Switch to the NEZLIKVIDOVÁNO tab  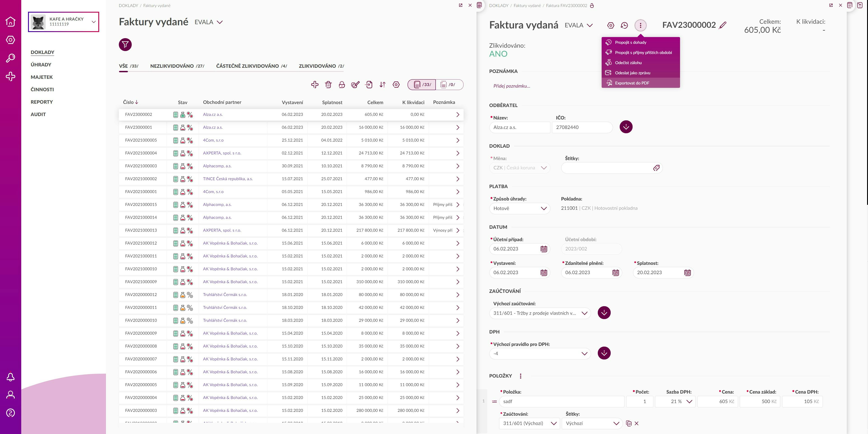pos(177,66)
